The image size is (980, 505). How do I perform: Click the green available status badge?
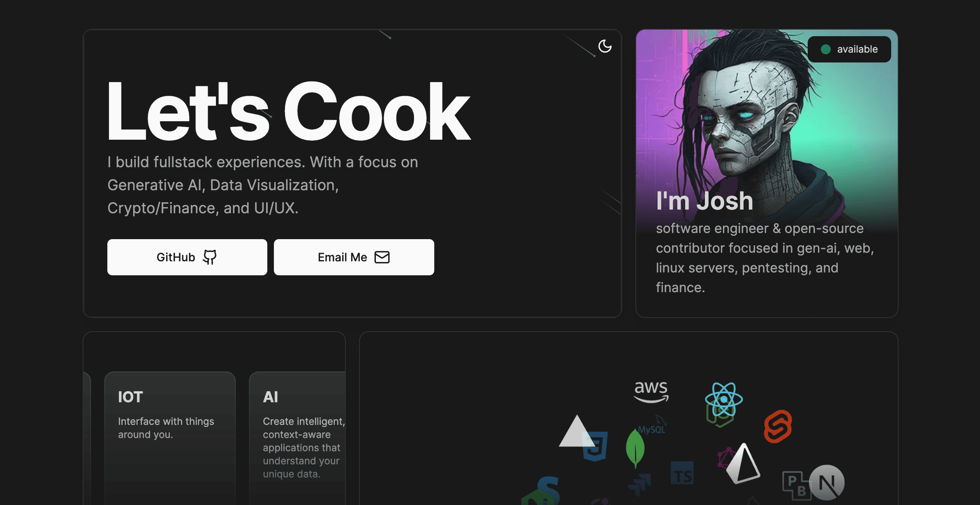pyautogui.click(x=849, y=49)
